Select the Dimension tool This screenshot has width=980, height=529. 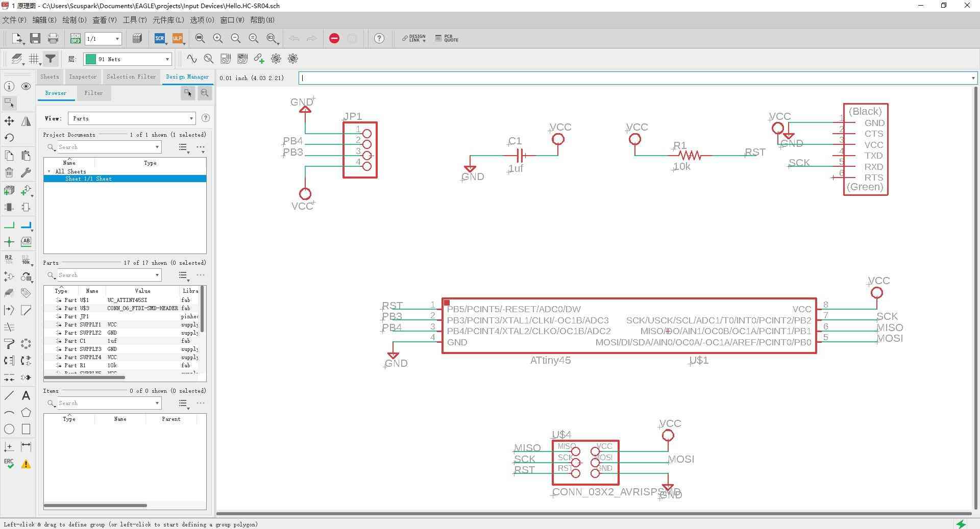[26, 447]
